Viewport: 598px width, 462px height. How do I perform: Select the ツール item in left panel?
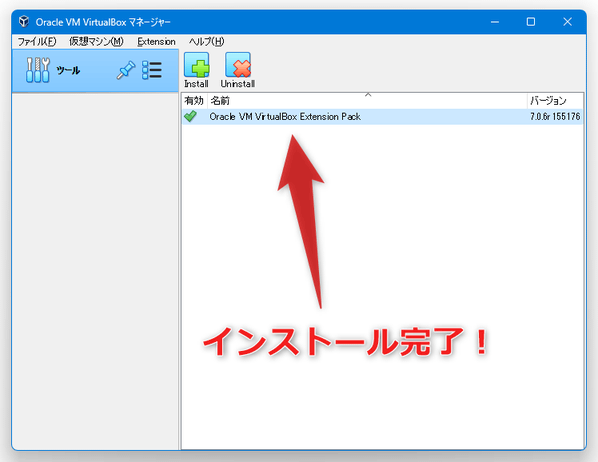95,71
